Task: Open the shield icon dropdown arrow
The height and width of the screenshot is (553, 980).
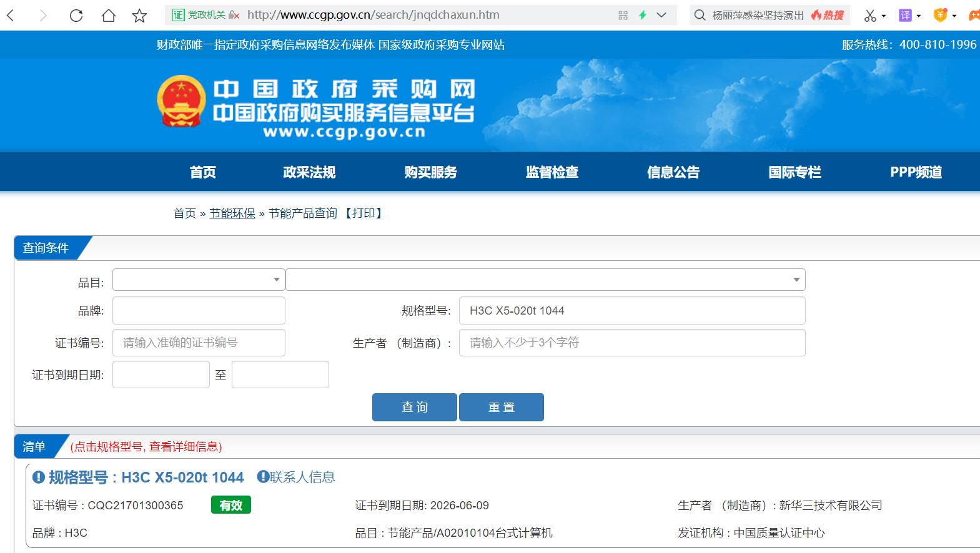Action: point(954,16)
